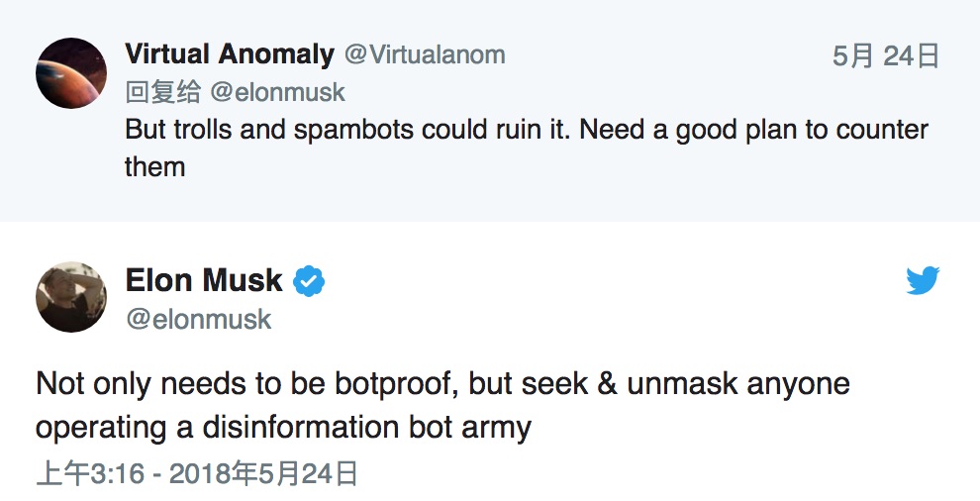Screen dimensions: 980x501
Task: Click tweet text starting "Not only needs"
Action: [x=442, y=384]
